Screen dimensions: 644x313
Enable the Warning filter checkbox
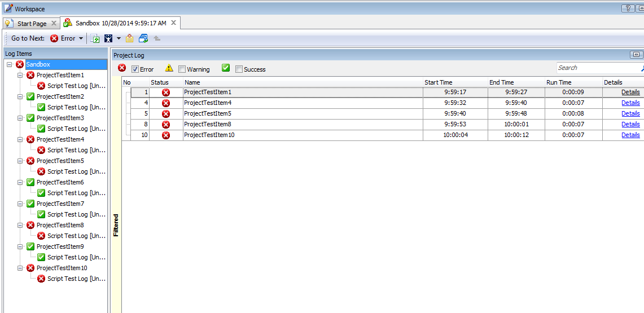(182, 69)
